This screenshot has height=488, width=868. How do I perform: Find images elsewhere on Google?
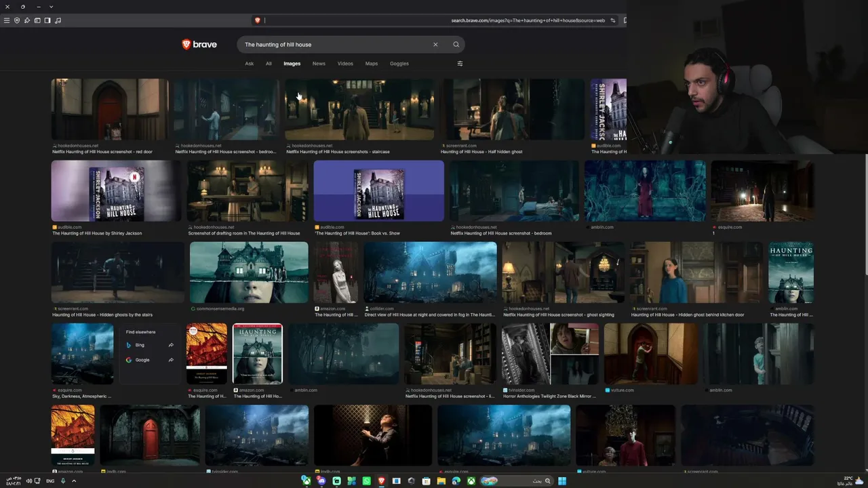pos(150,360)
